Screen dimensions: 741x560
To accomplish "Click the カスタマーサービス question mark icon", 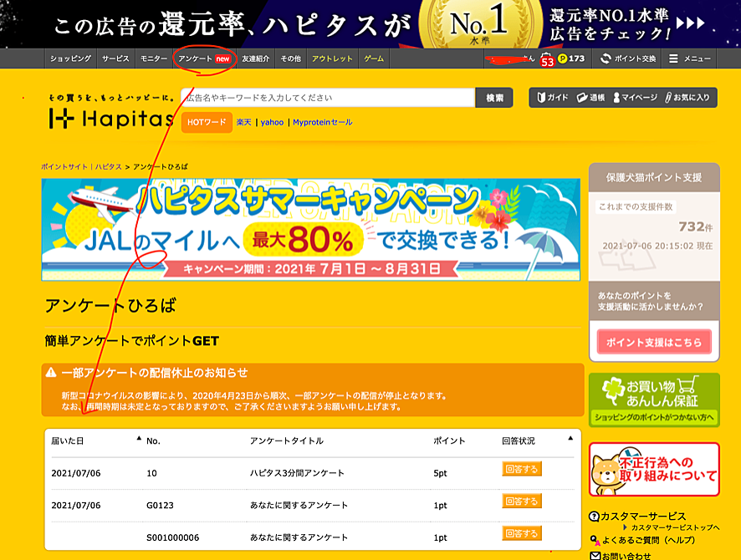I will click(x=594, y=516).
